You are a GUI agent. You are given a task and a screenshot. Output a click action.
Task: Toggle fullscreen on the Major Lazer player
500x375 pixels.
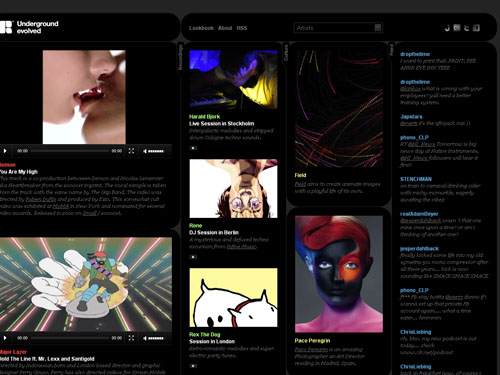(131, 338)
